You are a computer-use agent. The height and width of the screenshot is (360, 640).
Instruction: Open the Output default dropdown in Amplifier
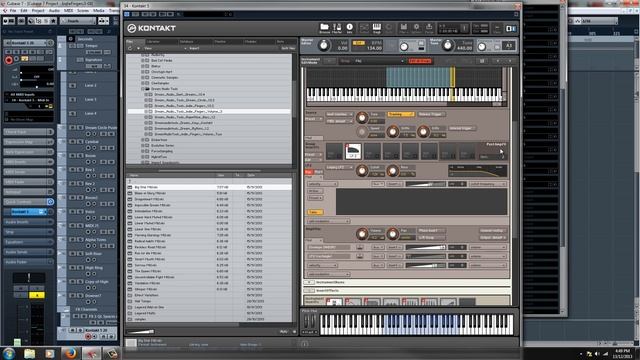tap(492, 237)
